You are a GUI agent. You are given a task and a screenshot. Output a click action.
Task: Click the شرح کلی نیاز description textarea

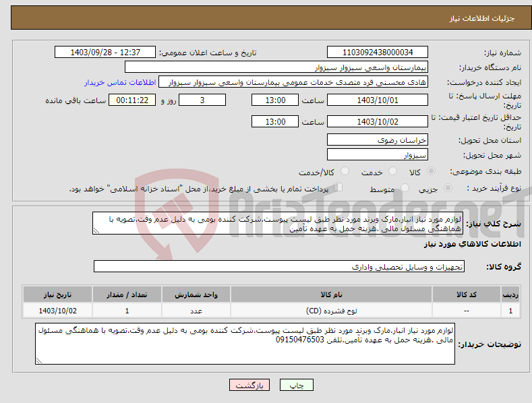point(278,223)
